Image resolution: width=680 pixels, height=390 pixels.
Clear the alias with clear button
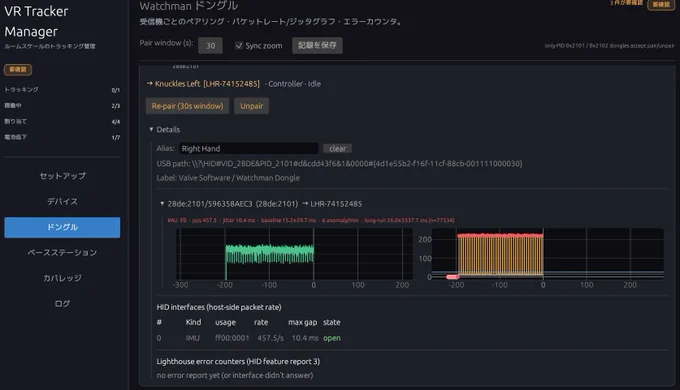(337, 148)
